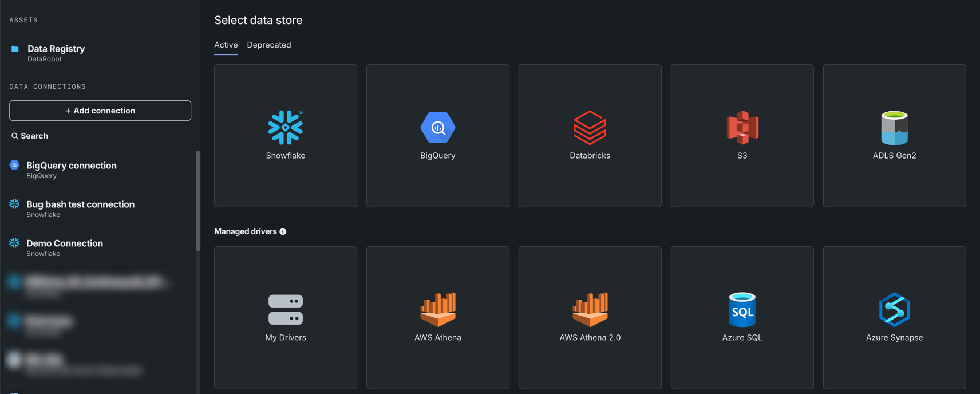Click the Azure Synapse card label
This screenshot has width=980, height=394.
click(894, 338)
